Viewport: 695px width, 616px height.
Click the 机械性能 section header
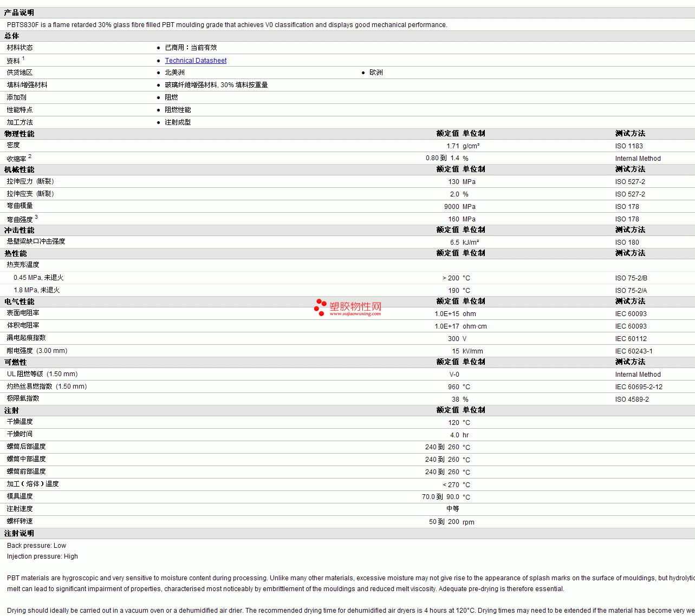click(x=19, y=169)
